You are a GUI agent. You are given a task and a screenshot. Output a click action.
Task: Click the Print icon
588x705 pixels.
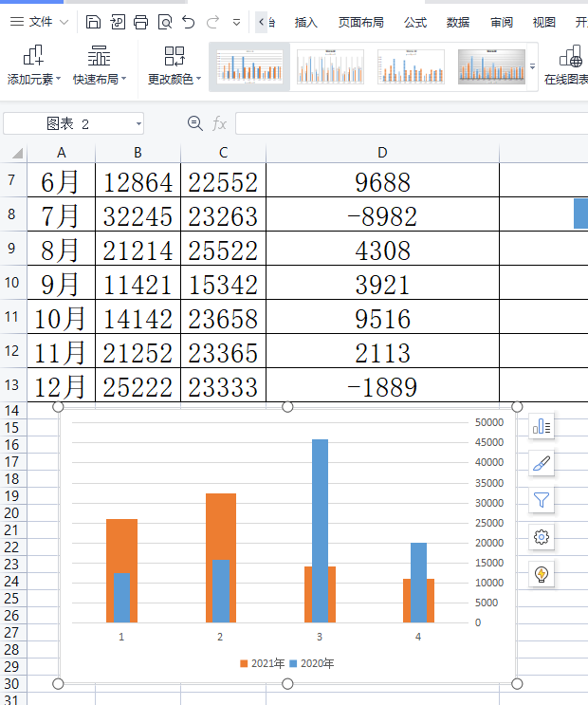coord(140,22)
